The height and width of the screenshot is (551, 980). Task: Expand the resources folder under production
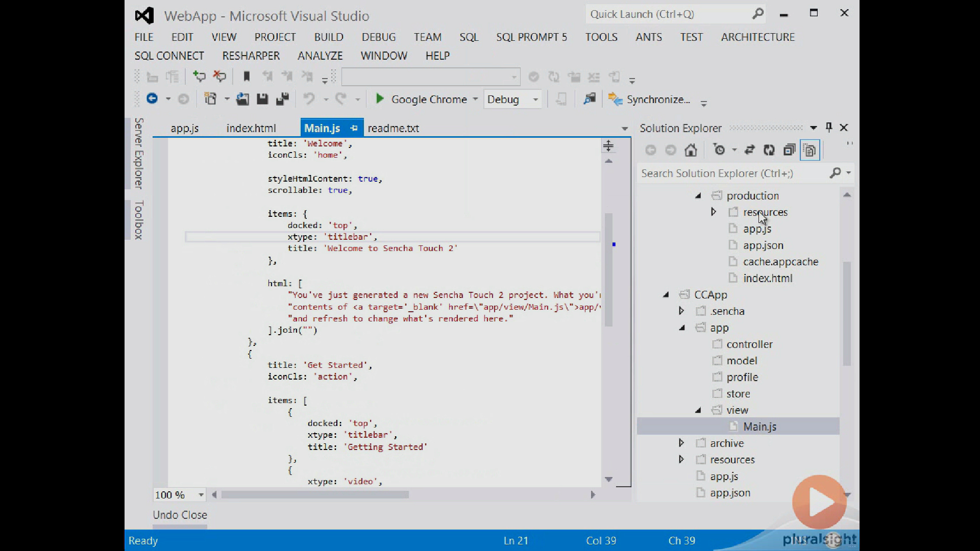click(714, 212)
